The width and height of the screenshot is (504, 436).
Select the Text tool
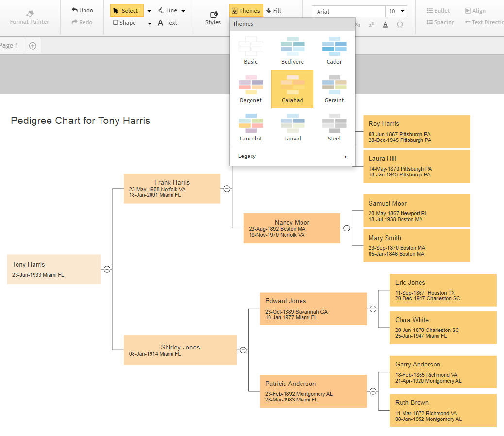pyautogui.click(x=168, y=22)
